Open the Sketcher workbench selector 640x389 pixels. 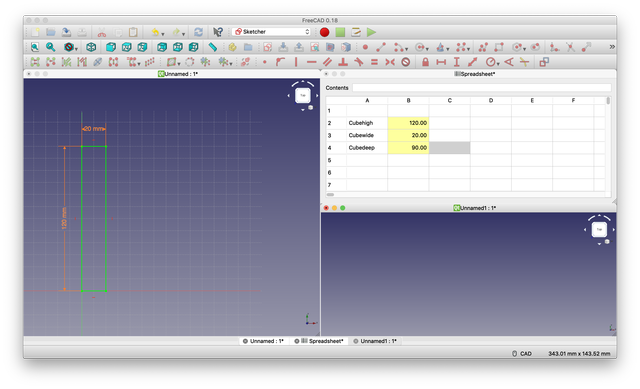(271, 31)
